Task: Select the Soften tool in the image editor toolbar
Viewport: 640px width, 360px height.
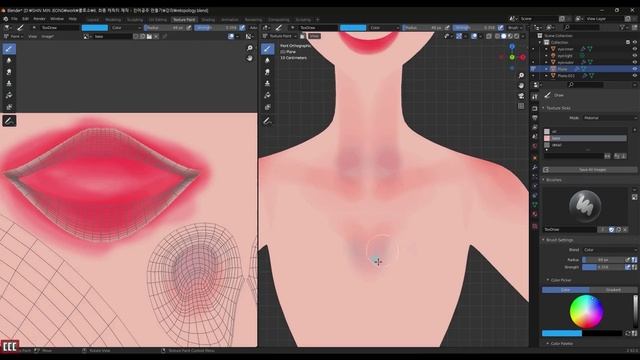Action: (x=9, y=60)
